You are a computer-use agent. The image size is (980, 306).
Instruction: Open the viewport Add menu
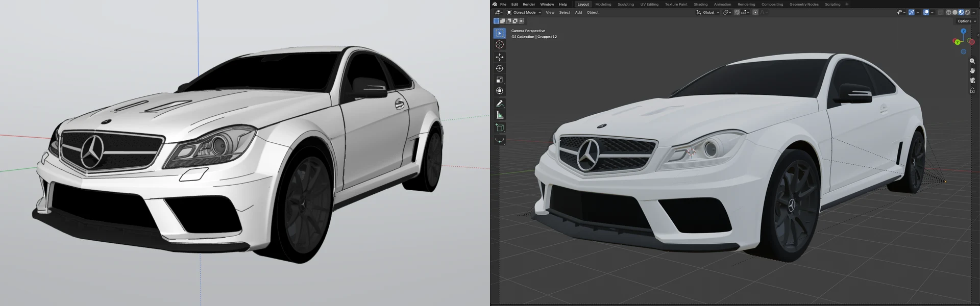tap(578, 12)
